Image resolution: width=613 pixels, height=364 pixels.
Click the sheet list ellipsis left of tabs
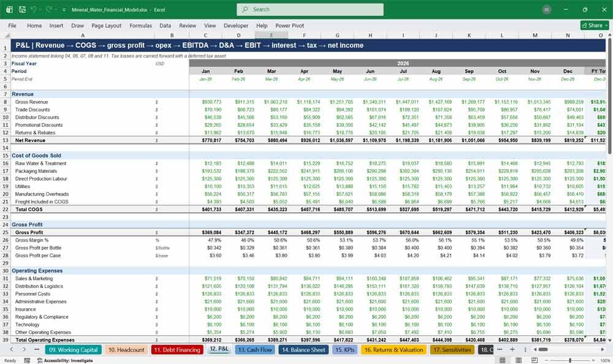pyautogui.click(x=37, y=349)
